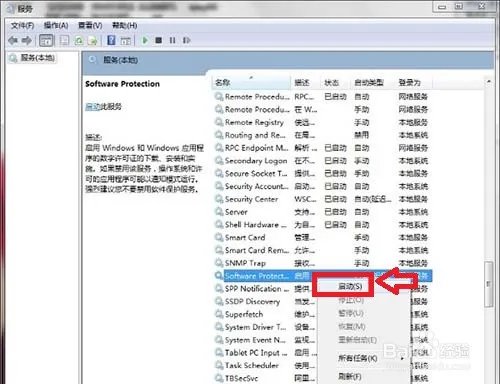Click the refresh toolbar icon
Screen dimensions: 500x384
pos(79,41)
